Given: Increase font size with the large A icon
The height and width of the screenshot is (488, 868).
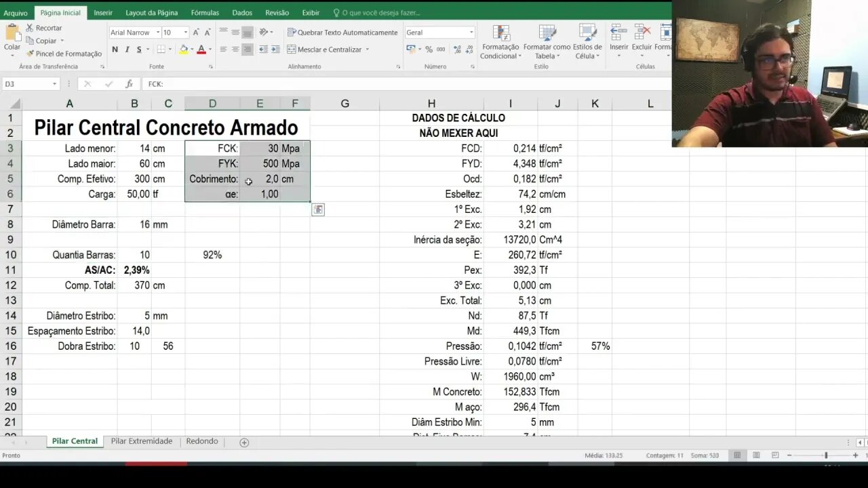Looking at the screenshot, I should [x=196, y=33].
